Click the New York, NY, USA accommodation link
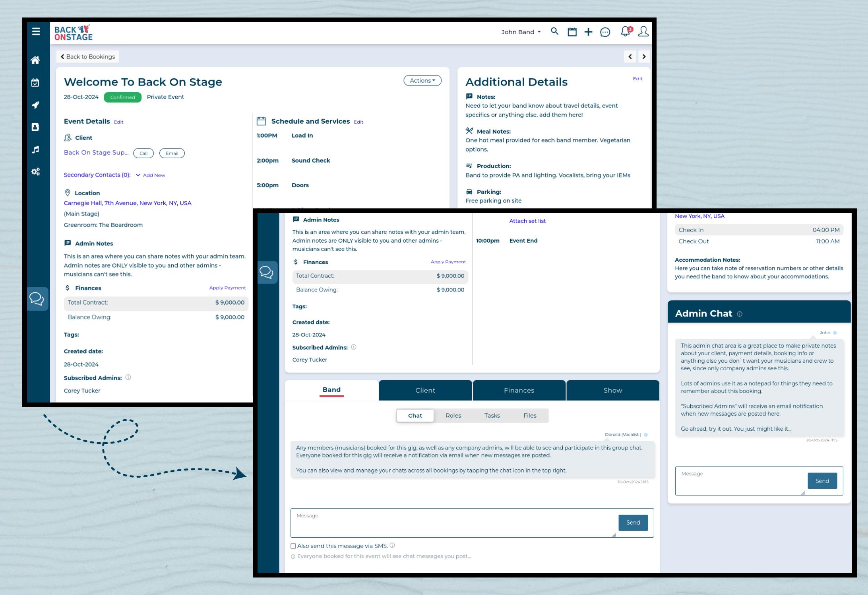 (699, 216)
